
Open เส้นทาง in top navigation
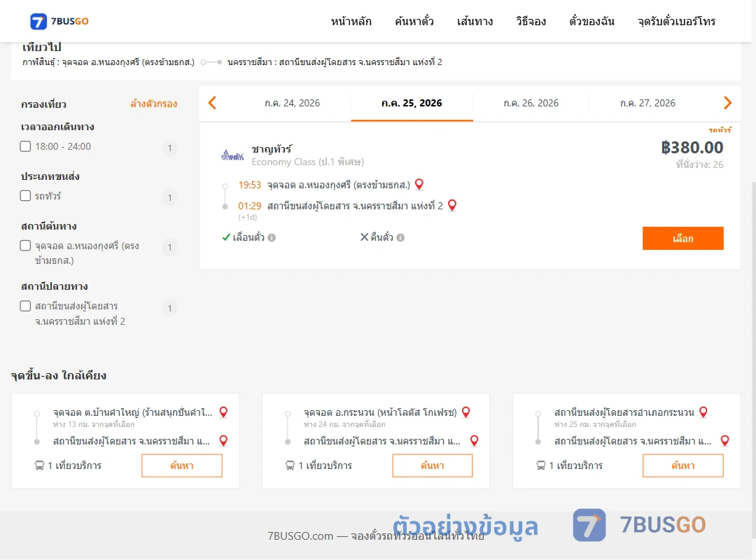point(475,21)
